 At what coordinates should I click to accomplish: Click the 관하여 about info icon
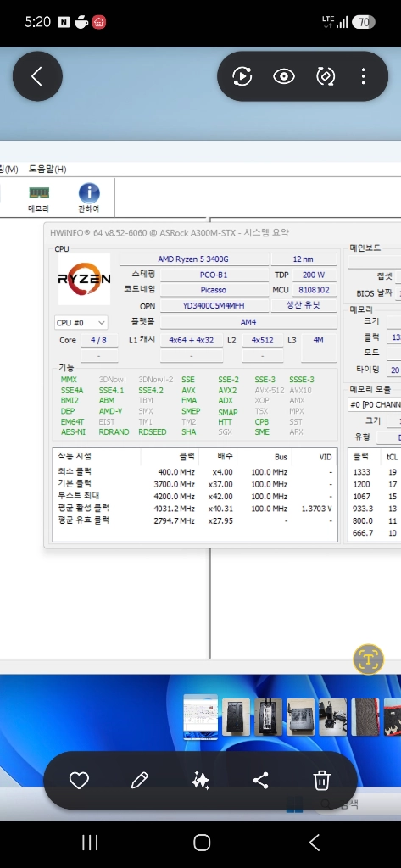(89, 198)
